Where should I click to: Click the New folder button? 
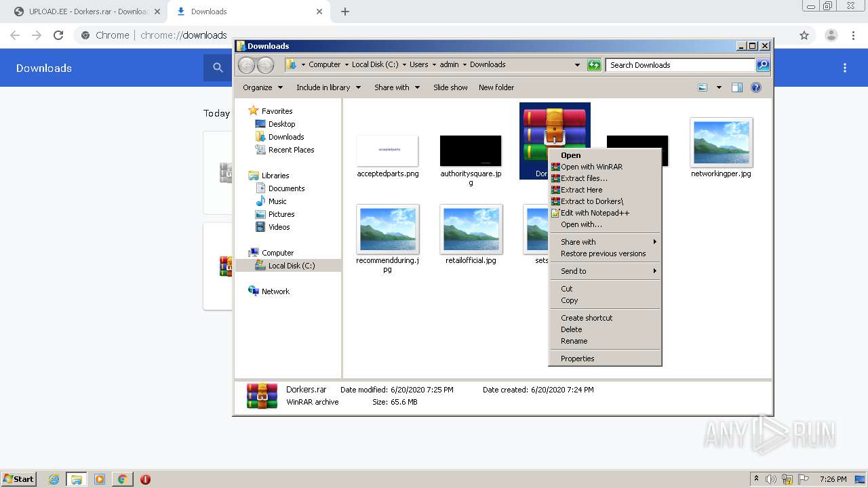[x=496, y=87]
